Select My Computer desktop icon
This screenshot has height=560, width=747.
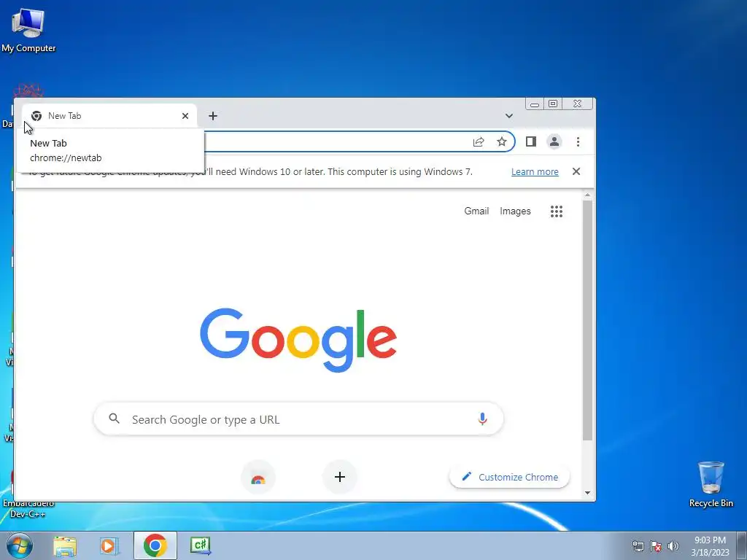click(28, 30)
